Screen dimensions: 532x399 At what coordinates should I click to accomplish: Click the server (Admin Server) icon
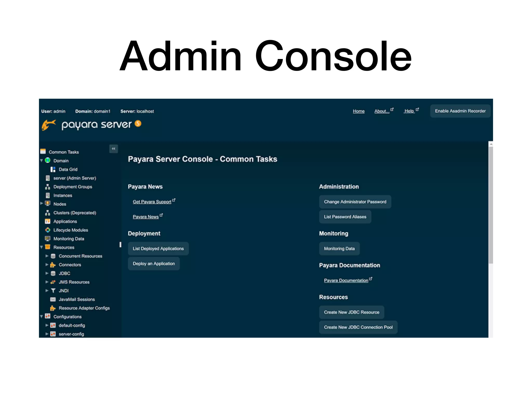pos(48,178)
